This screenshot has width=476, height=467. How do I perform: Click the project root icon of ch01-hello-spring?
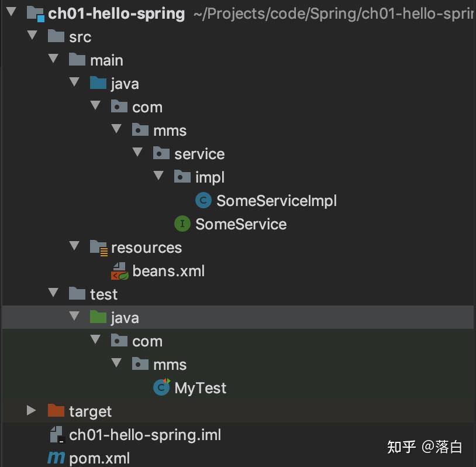(35, 13)
